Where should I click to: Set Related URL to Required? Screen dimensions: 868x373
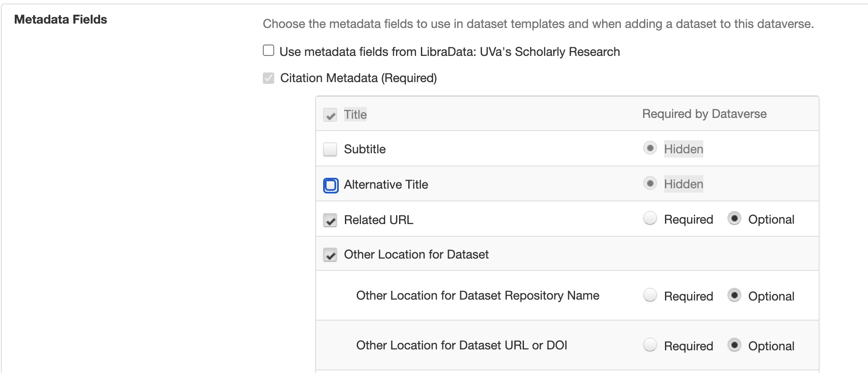tap(650, 218)
